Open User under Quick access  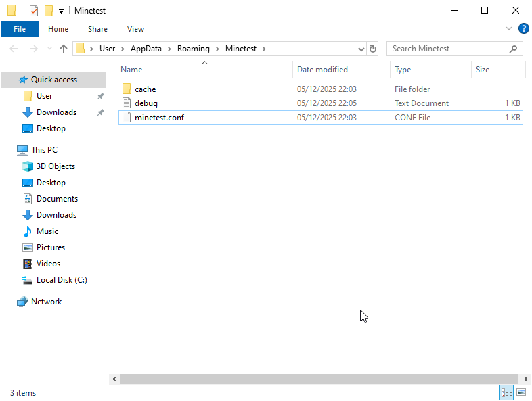click(x=44, y=96)
